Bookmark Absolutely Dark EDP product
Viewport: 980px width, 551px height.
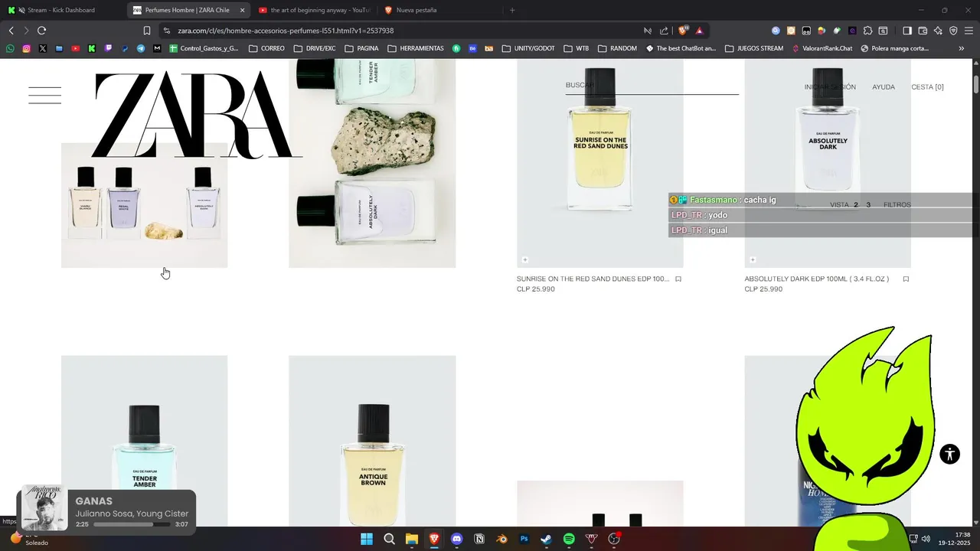tap(906, 279)
